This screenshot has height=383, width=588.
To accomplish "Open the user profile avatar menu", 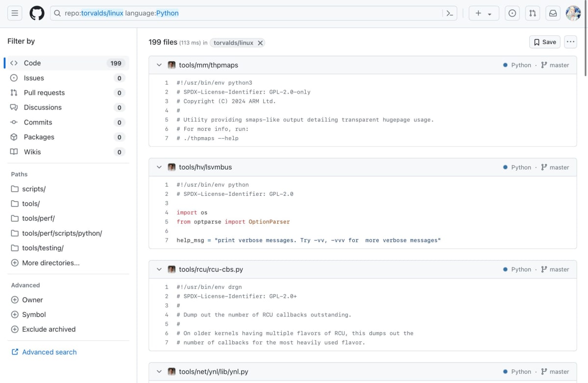I will coord(573,13).
